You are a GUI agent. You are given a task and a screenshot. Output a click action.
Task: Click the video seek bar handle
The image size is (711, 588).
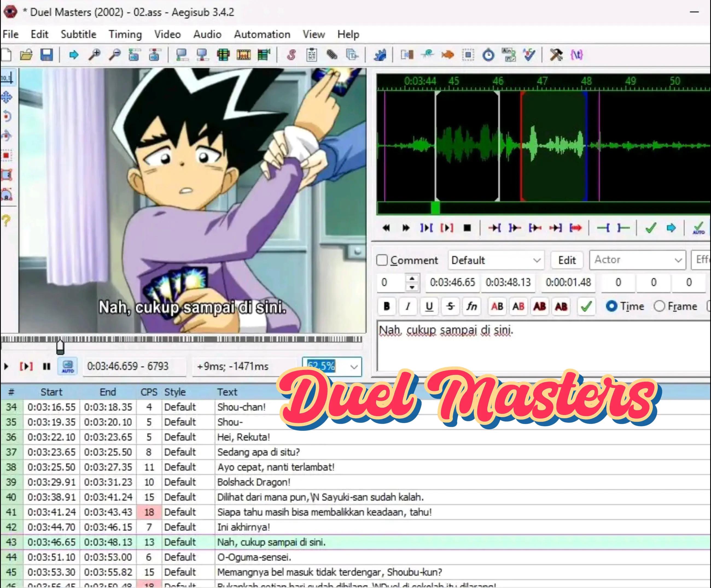tap(60, 347)
